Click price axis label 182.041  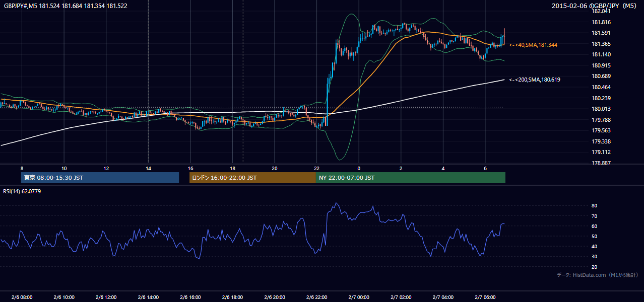point(600,12)
